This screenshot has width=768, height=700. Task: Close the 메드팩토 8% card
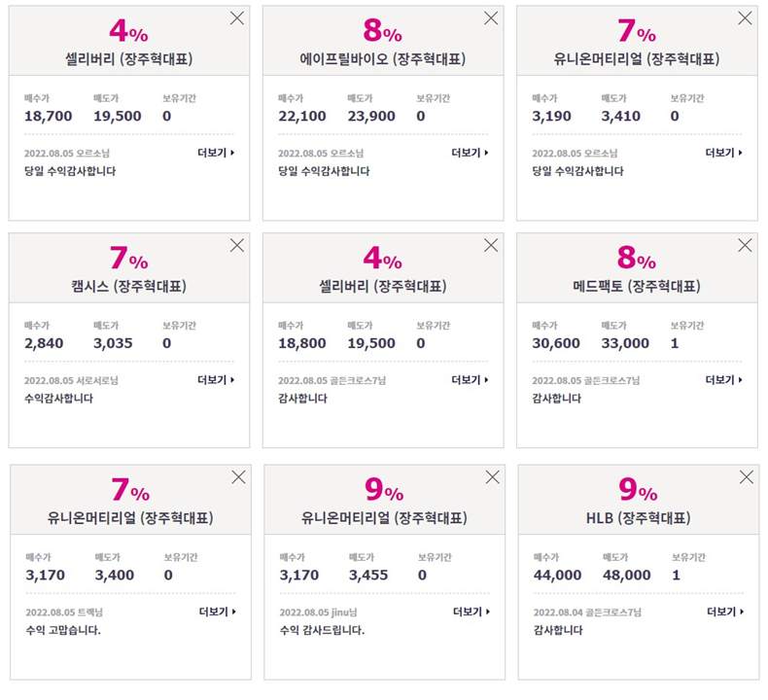point(745,245)
